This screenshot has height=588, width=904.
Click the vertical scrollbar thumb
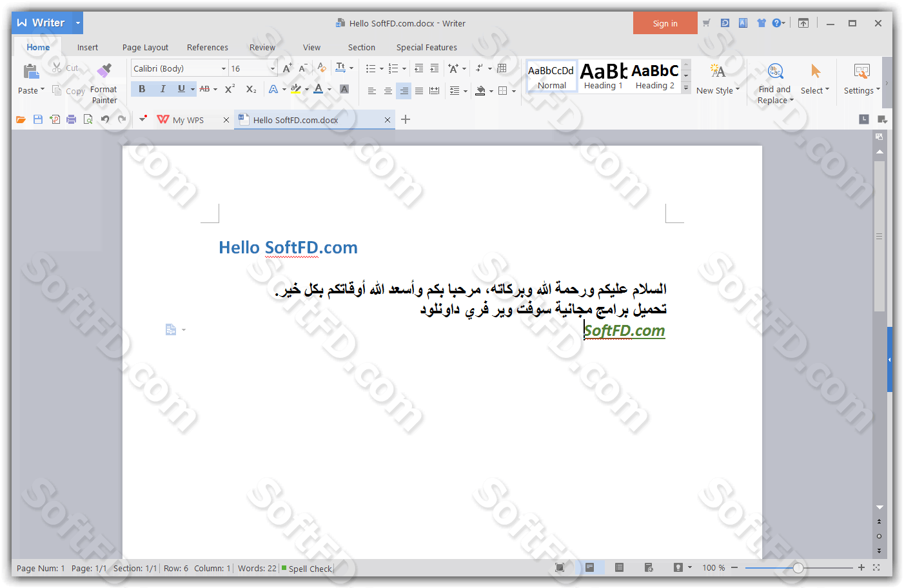[879, 237]
